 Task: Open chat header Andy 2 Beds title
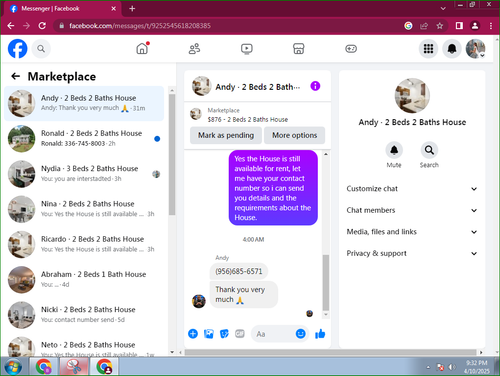pyautogui.click(x=257, y=87)
